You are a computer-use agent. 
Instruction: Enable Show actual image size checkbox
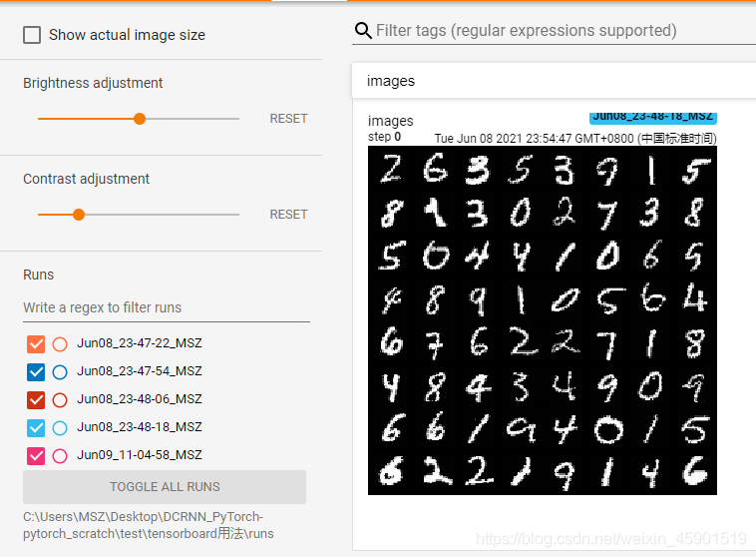point(33,35)
